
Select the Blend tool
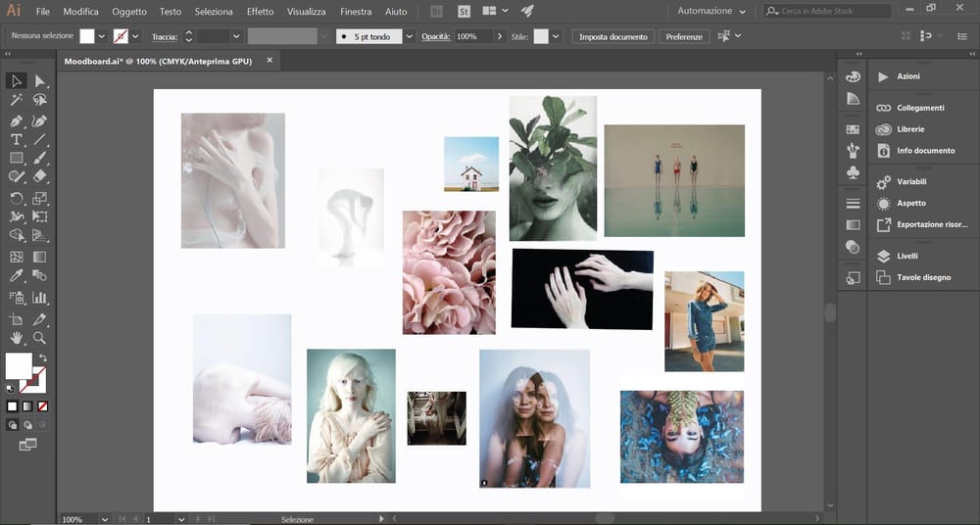point(39,275)
